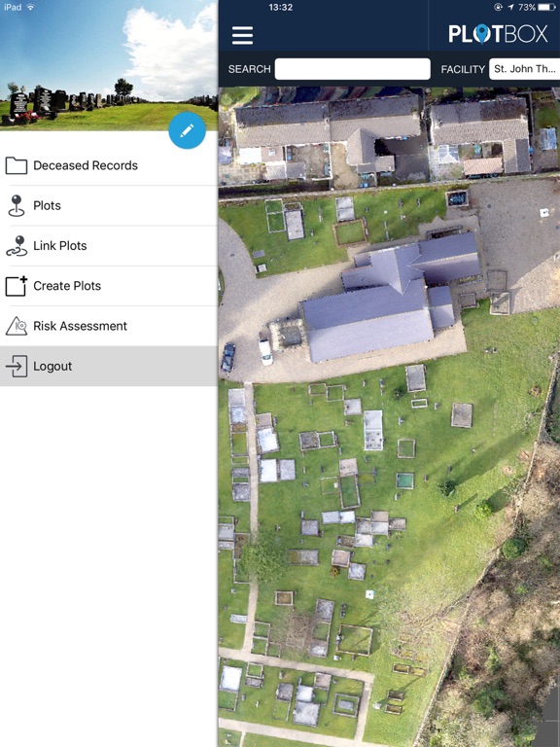The width and height of the screenshot is (560, 747).
Task: Click the Create Plots plus-square icon
Action: pyautogui.click(x=17, y=286)
